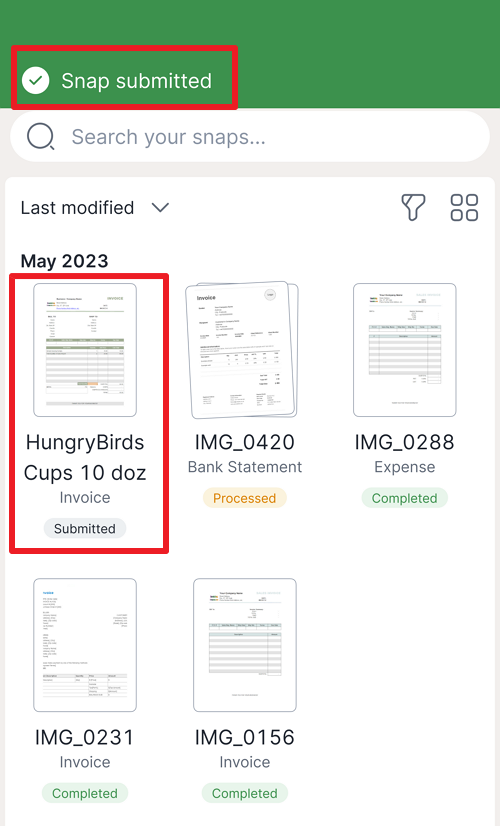The width and height of the screenshot is (500, 826).
Task: Click the Completed badge under IMG_0156
Action: pyautogui.click(x=245, y=793)
